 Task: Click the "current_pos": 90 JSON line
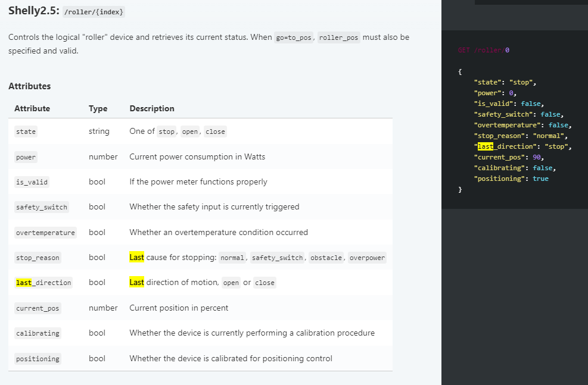pos(509,157)
